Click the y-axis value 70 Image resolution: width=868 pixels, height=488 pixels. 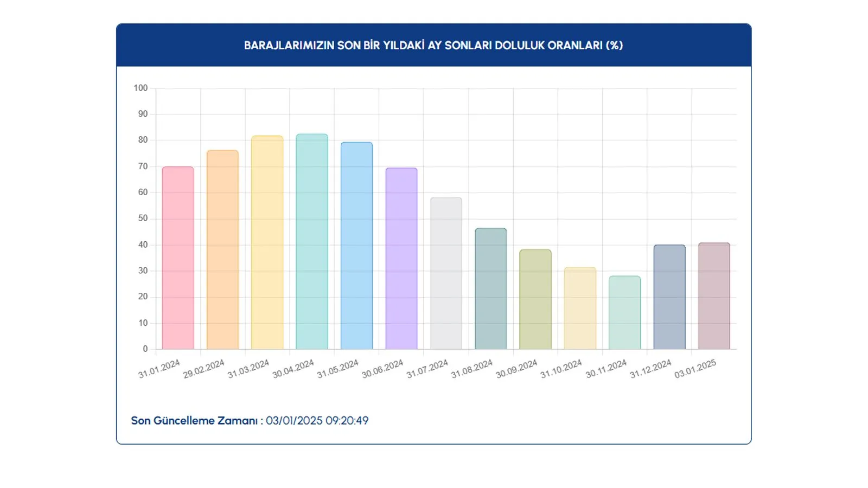(x=143, y=166)
